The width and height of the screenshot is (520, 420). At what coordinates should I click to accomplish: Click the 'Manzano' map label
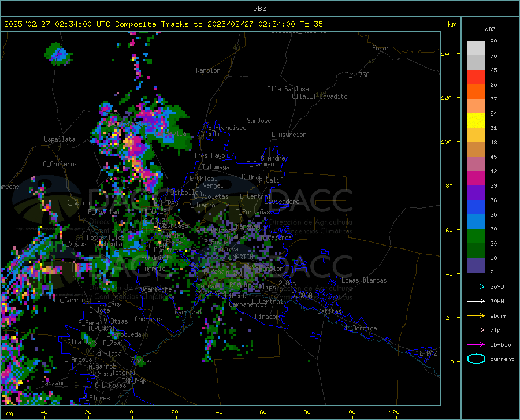[x=53, y=383]
